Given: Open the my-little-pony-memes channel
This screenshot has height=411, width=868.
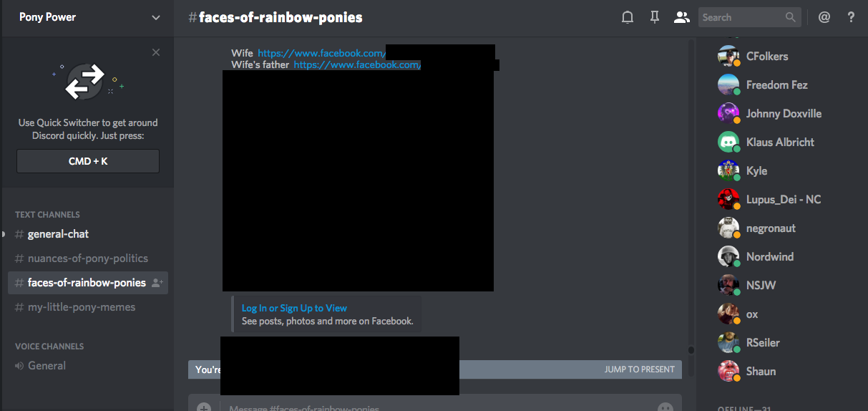Looking at the screenshot, I should coord(81,307).
